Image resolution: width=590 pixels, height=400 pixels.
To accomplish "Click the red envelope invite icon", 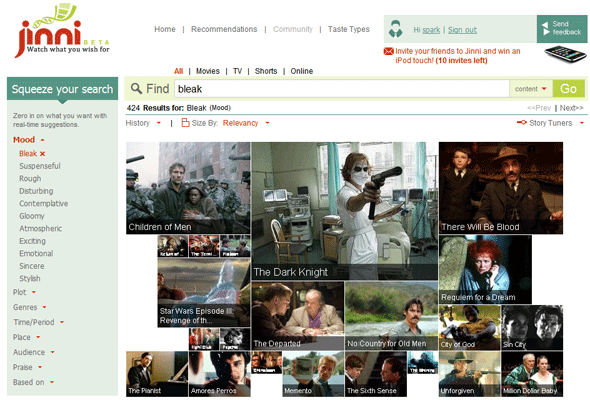I will pyautogui.click(x=388, y=51).
